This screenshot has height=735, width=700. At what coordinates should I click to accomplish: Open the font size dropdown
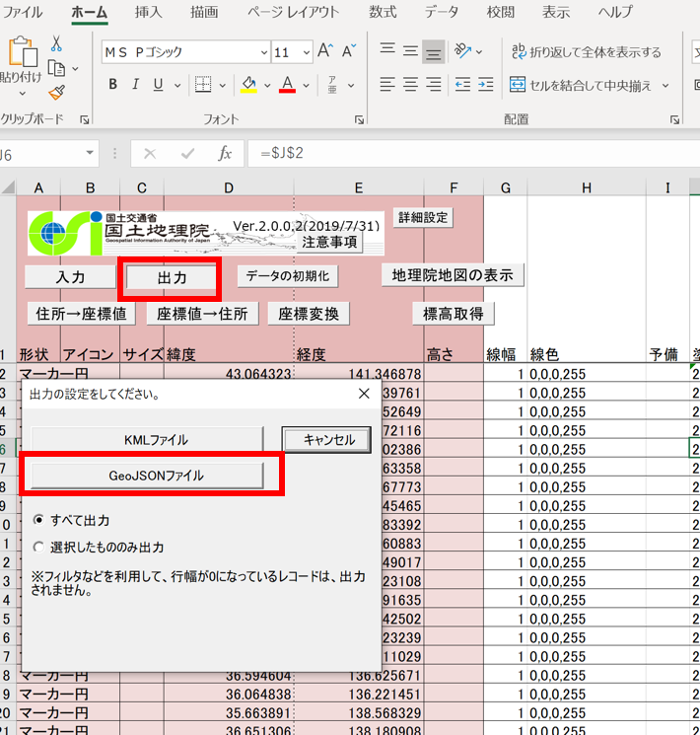tap(307, 52)
